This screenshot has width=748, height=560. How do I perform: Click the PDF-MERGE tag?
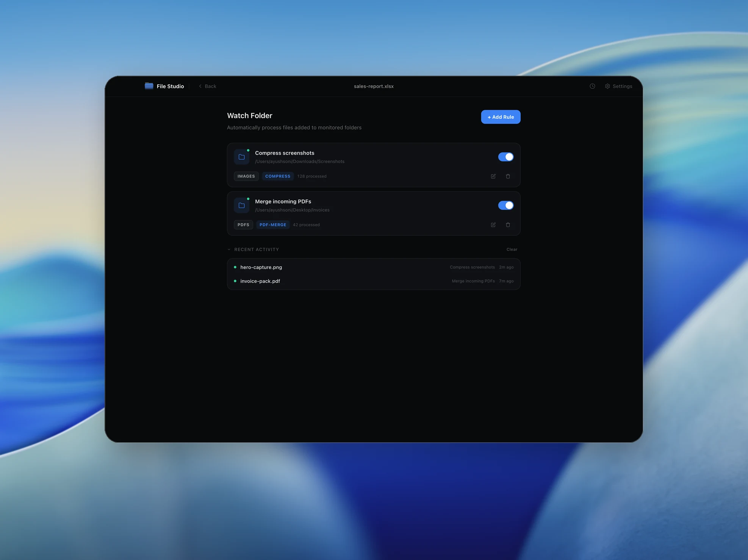pos(273,225)
